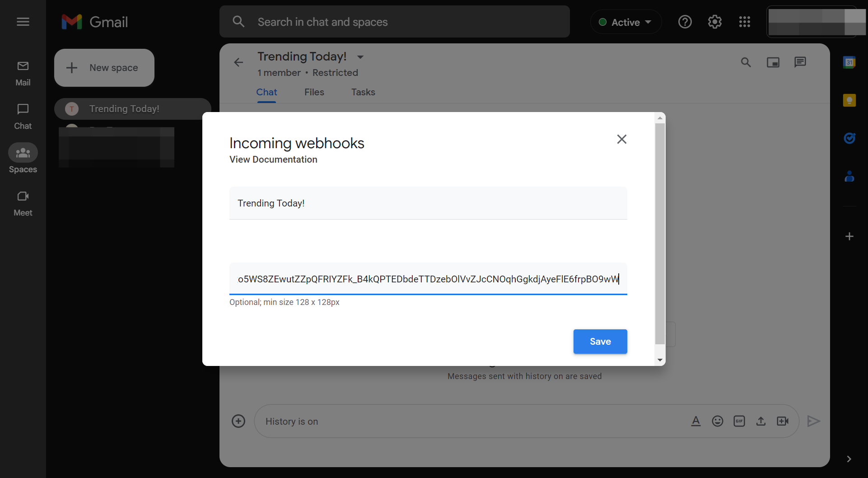Open Contacts side panel
The height and width of the screenshot is (478, 868).
pyautogui.click(x=849, y=176)
